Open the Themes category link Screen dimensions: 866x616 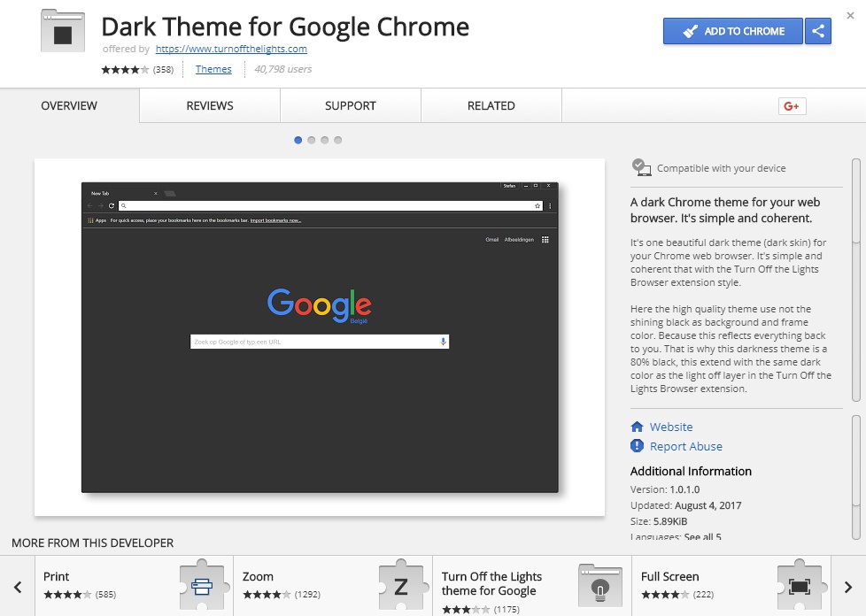pos(213,69)
